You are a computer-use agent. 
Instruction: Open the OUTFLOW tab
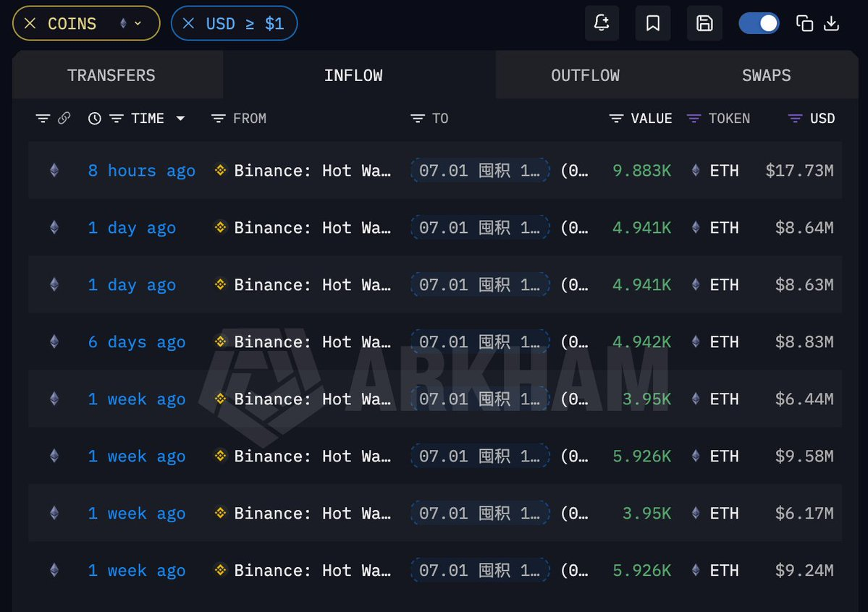pos(585,75)
